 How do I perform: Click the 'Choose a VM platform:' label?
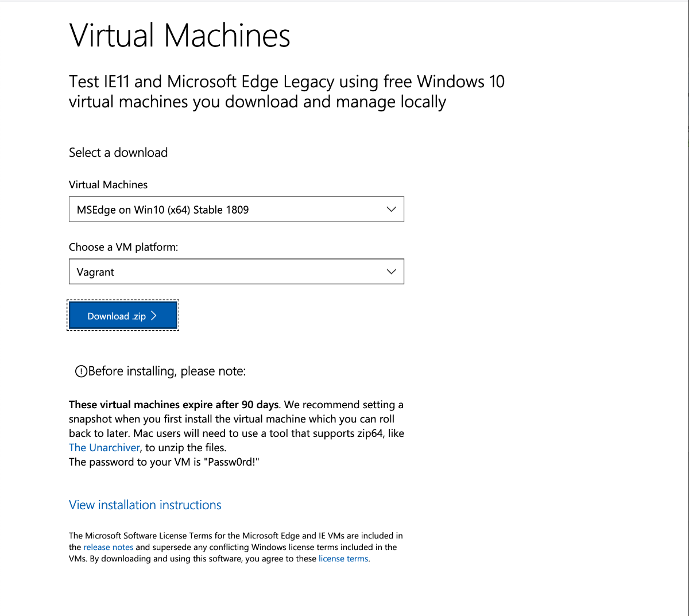(123, 247)
